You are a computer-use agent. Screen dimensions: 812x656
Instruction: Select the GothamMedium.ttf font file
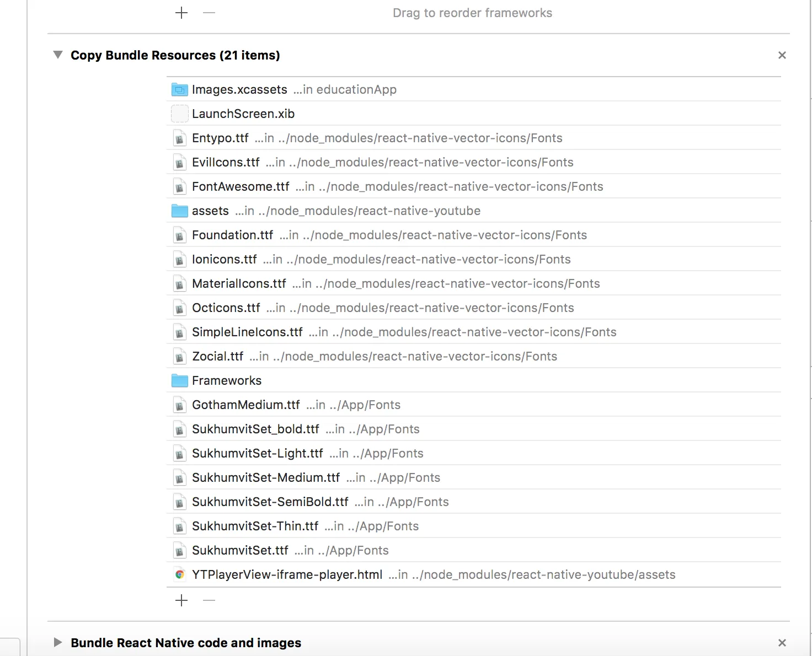246,405
